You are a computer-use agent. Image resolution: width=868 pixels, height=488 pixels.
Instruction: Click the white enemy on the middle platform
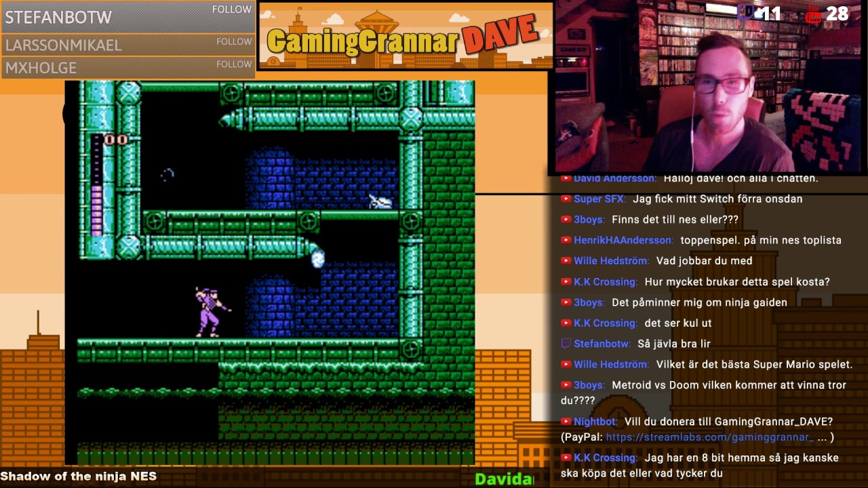click(x=380, y=201)
